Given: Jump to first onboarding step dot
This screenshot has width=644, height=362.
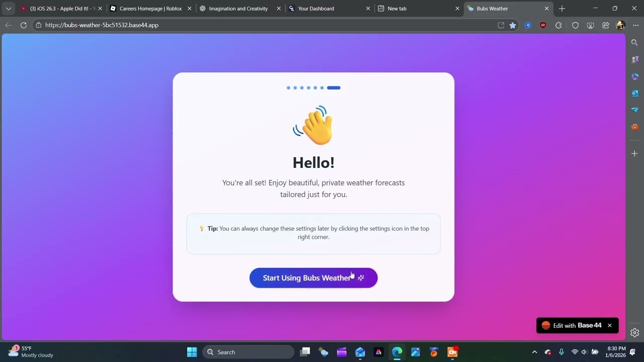Looking at the screenshot, I should tap(288, 88).
